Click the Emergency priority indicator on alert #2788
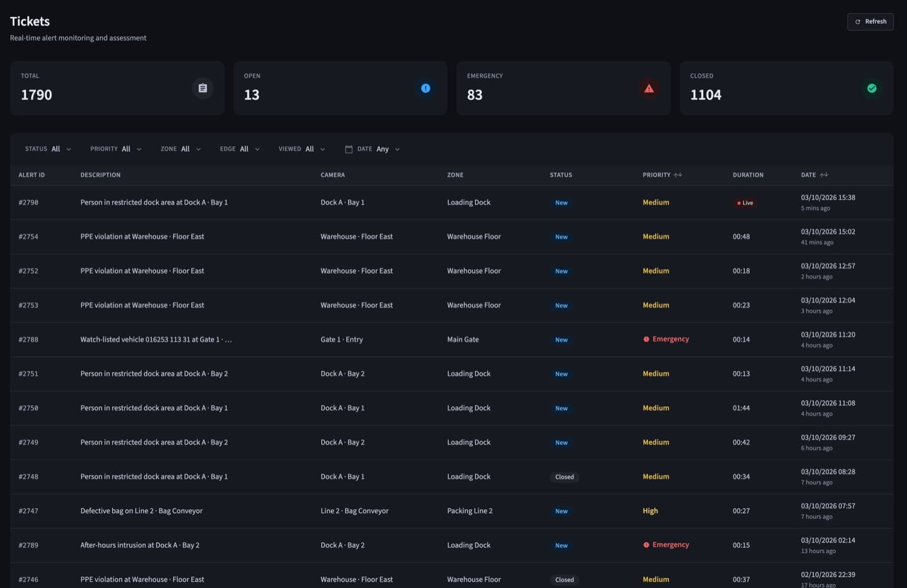 coord(666,339)
